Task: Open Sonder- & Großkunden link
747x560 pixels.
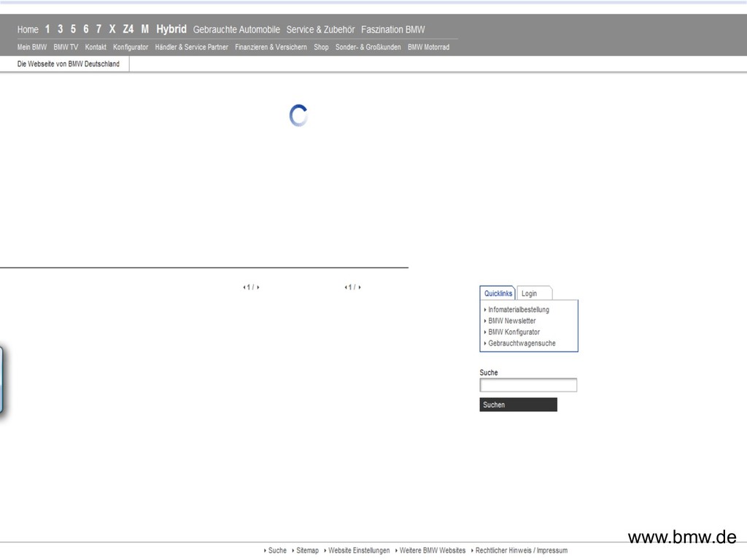Action: pyautogui.click(x=368, y=47)
